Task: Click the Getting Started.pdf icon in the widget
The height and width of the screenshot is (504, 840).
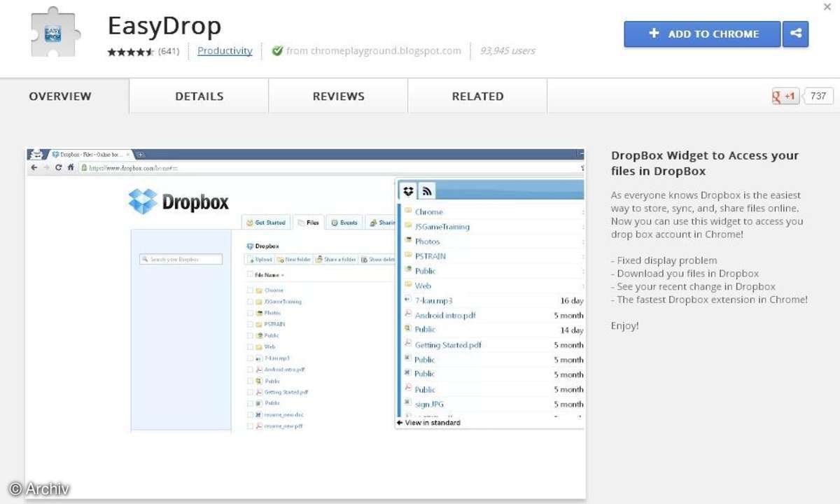Action: coord(408,344)
